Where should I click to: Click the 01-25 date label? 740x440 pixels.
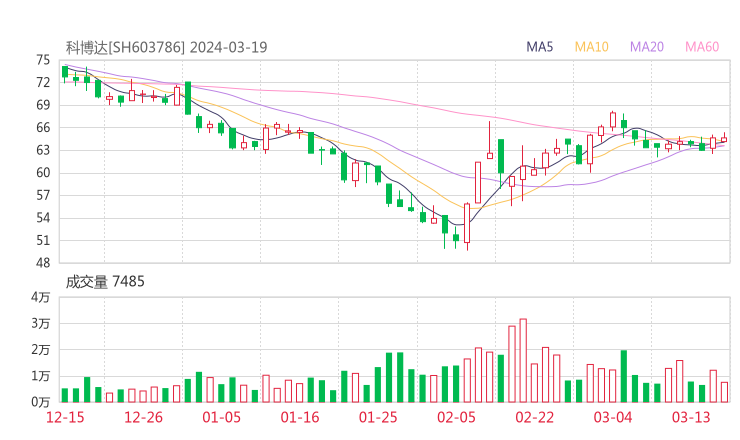(378, 417)
